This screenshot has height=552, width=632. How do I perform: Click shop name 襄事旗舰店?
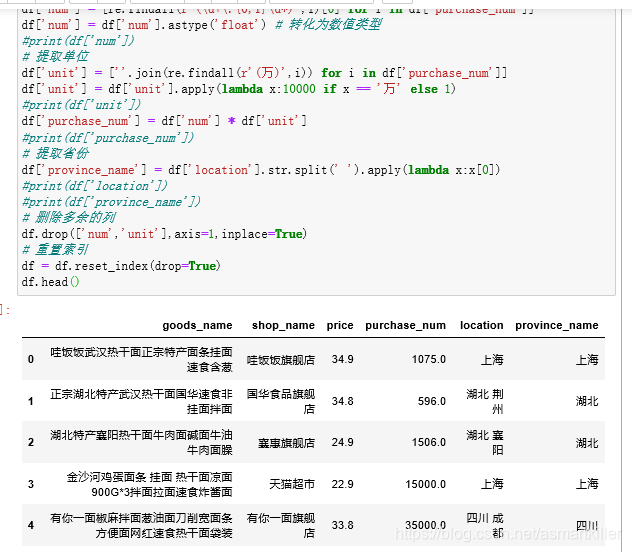(286, 443)
